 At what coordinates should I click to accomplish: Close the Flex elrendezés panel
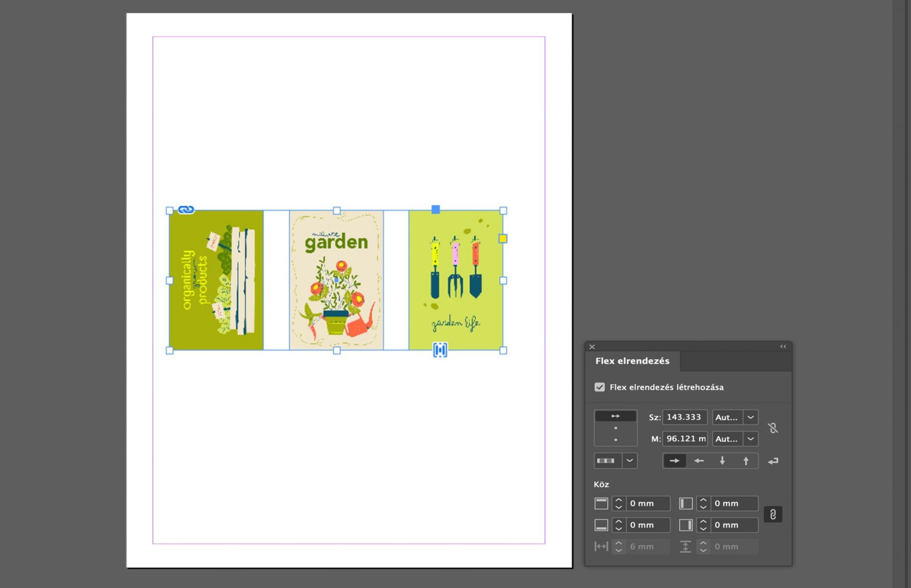click(x=592, y=347)
